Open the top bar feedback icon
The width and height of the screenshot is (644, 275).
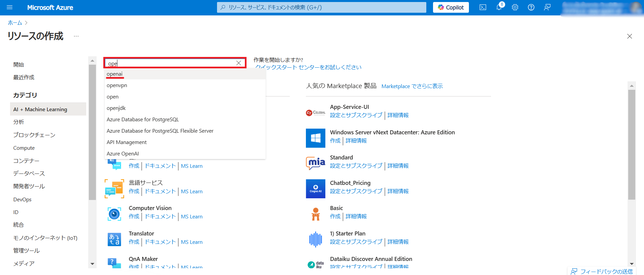pos(547,7)
